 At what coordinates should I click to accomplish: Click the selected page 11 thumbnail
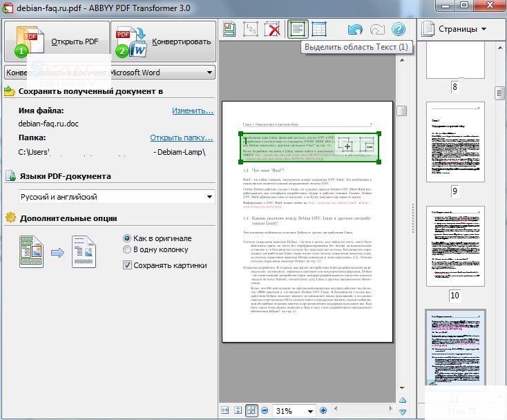click(455, 347)
